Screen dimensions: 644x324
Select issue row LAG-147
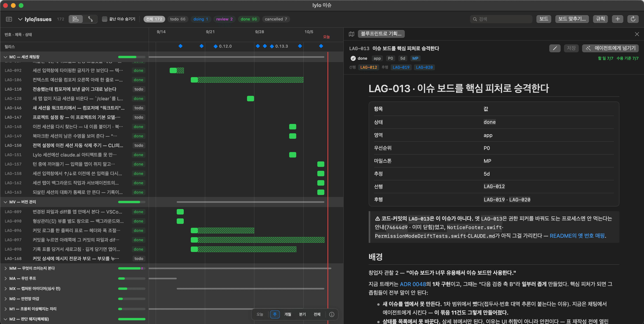[x=74, y=117]
